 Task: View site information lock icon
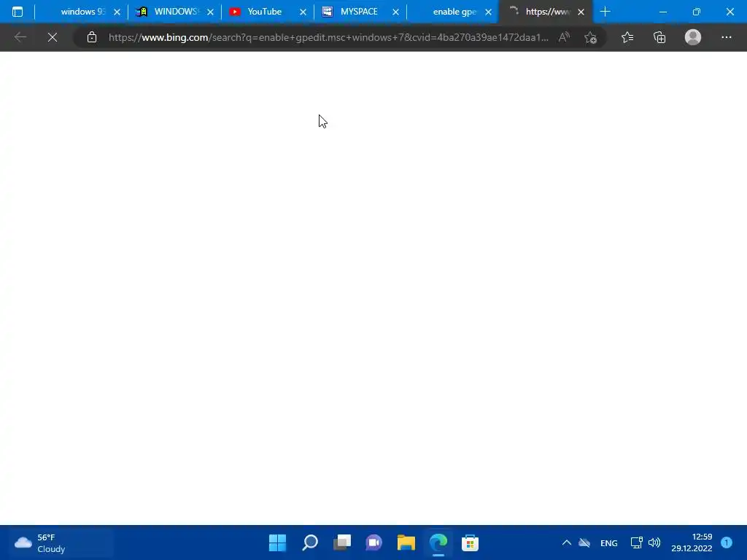[x=92, y=37]
